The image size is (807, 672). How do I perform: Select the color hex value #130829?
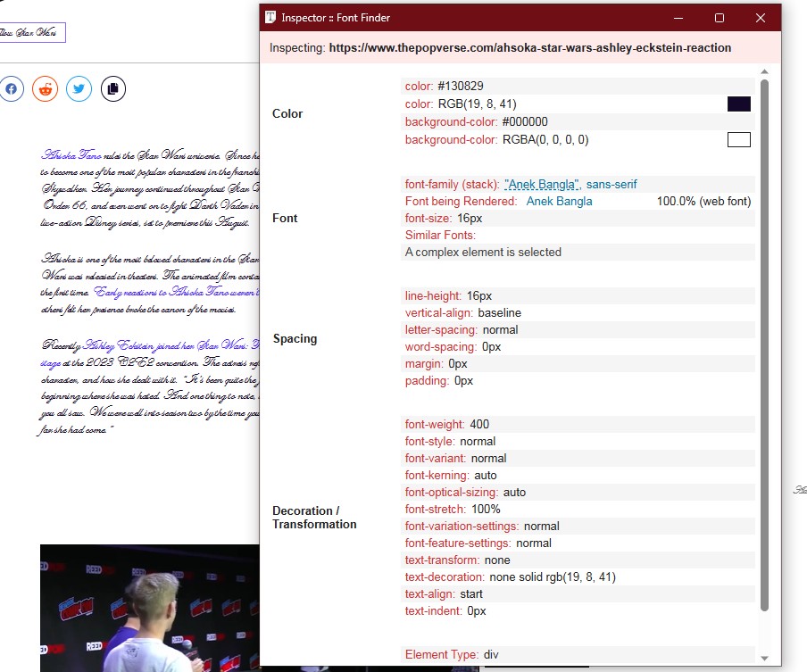pyautogui.click(x=461, y=86)
